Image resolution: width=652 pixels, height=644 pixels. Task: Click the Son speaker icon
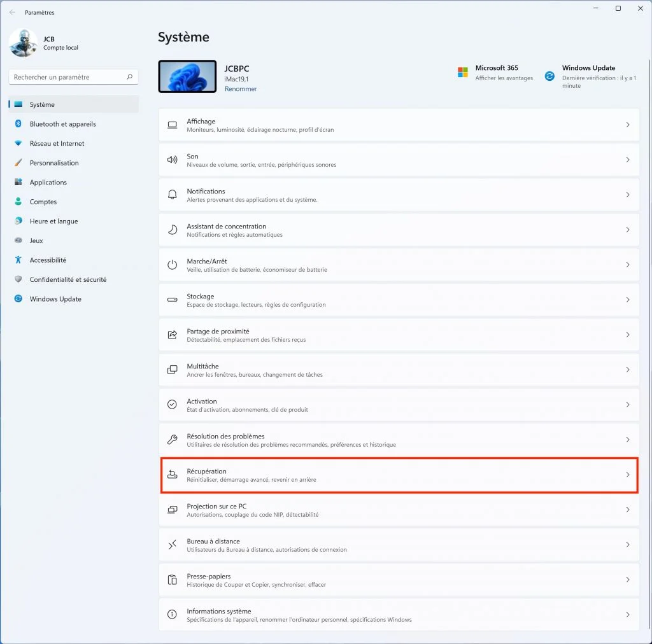pyautogui.click(x=172, y=160)
